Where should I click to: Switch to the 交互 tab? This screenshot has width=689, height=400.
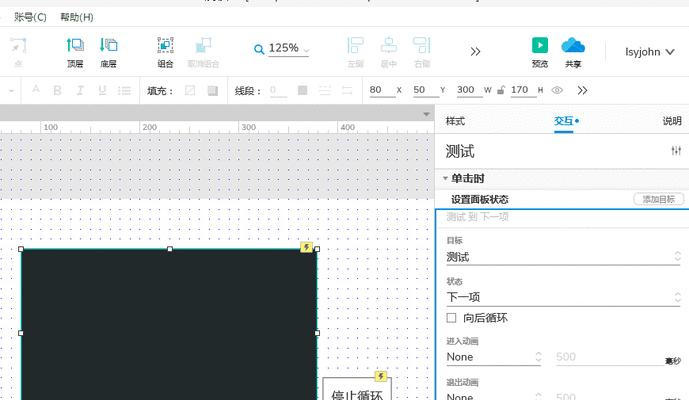tap(564, 121)
